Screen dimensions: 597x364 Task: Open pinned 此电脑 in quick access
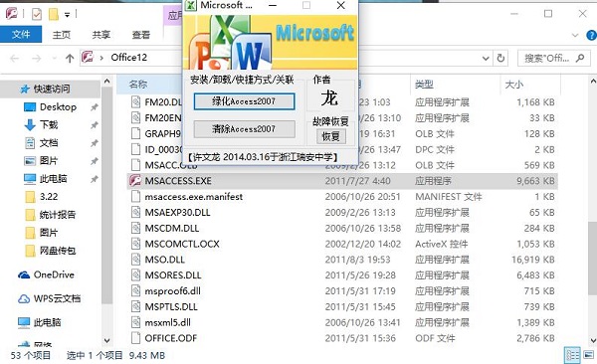(54, 179)
